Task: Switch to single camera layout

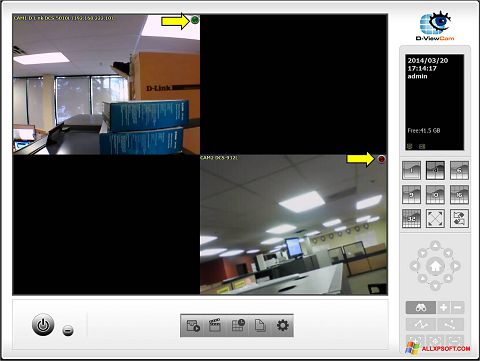Action: pos(411,170)
